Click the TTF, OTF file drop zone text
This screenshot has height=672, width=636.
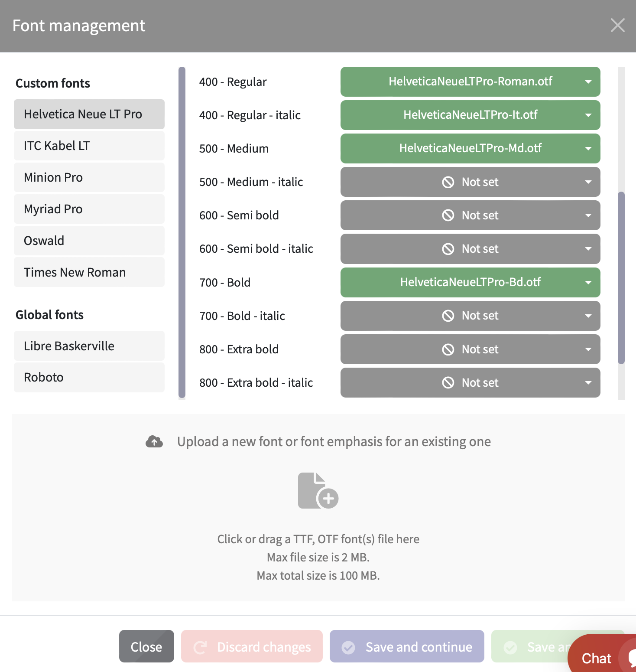(x=318, y=539)
